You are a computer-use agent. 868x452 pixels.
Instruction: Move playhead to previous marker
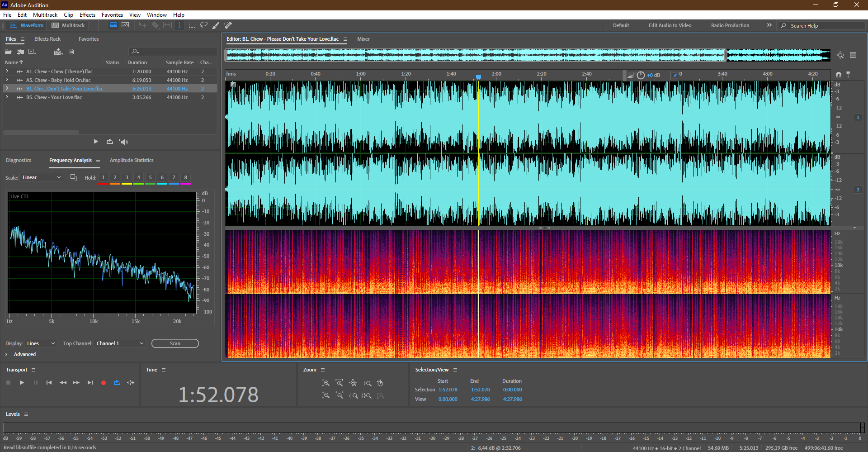click(49, 383)
